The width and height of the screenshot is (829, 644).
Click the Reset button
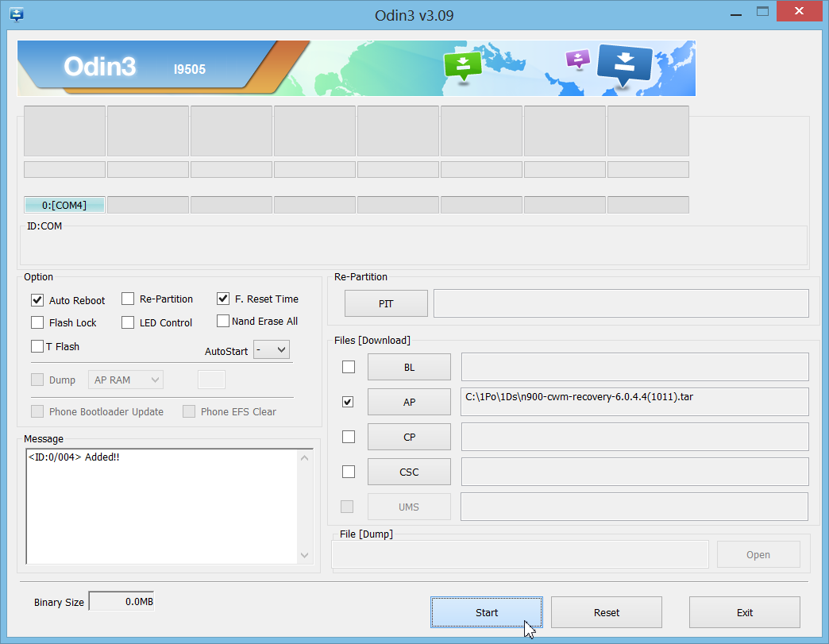point(607,612)
